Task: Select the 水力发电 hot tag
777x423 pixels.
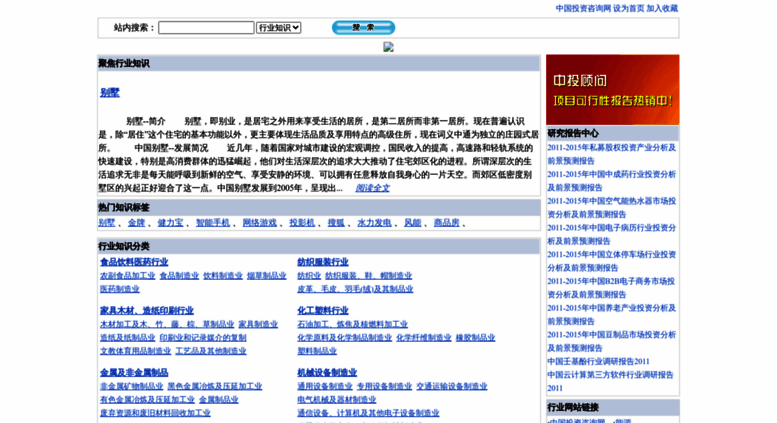Action: click(374, 223)
